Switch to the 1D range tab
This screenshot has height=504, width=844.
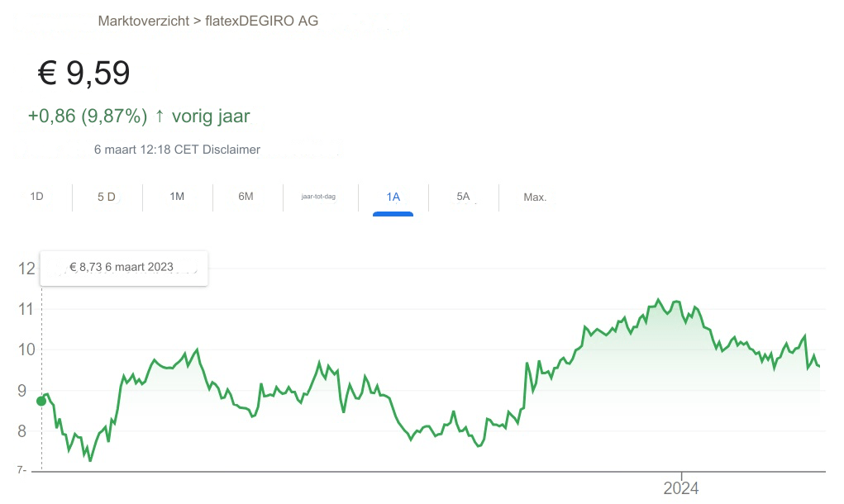point(36,197)
